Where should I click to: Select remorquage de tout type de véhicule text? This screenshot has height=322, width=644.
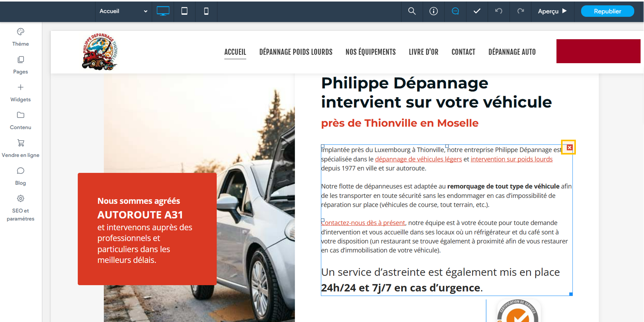click(503, 186)
